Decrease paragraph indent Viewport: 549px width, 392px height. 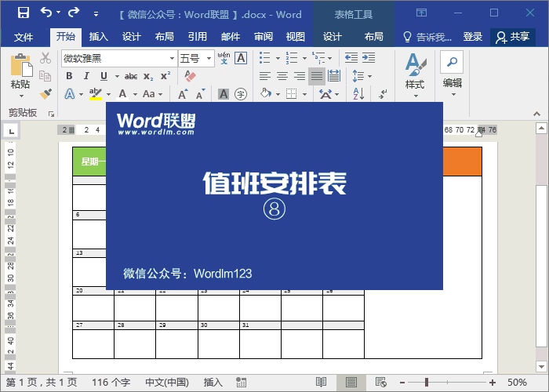click(351, 58)
